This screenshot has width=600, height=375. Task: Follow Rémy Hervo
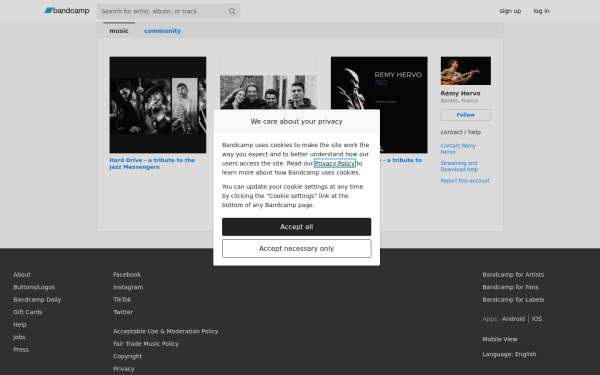click(465, 115)
